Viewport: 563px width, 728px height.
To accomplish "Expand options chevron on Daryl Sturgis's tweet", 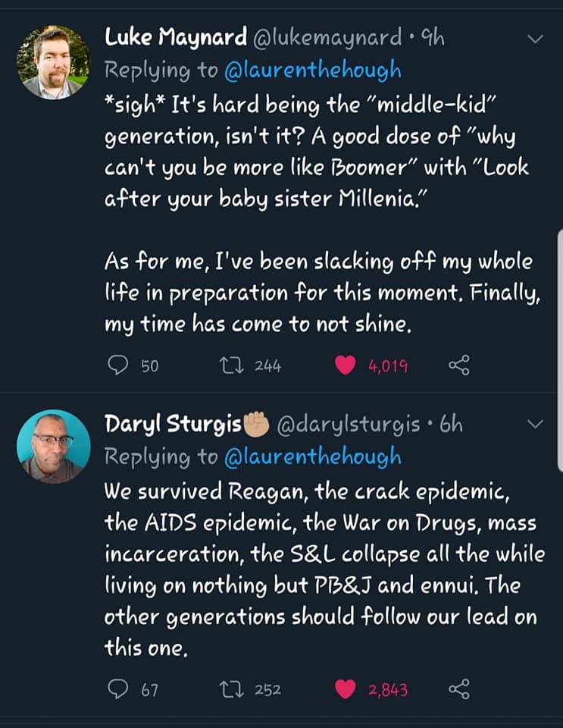I will pyautogui.click(x=535, y=422).
